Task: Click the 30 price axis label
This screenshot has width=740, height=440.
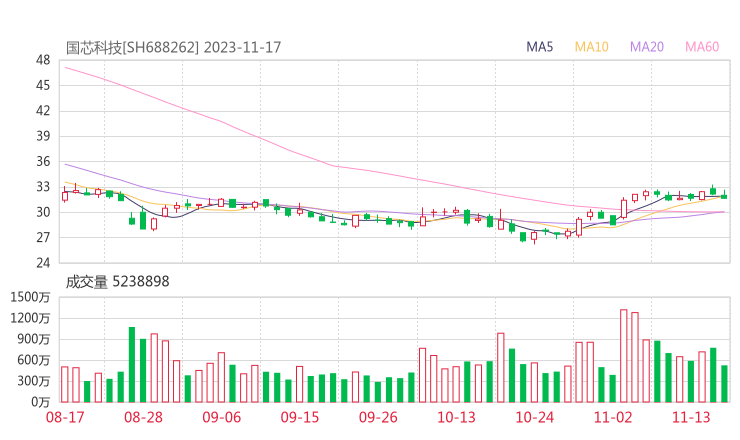Action: [43, 212]
